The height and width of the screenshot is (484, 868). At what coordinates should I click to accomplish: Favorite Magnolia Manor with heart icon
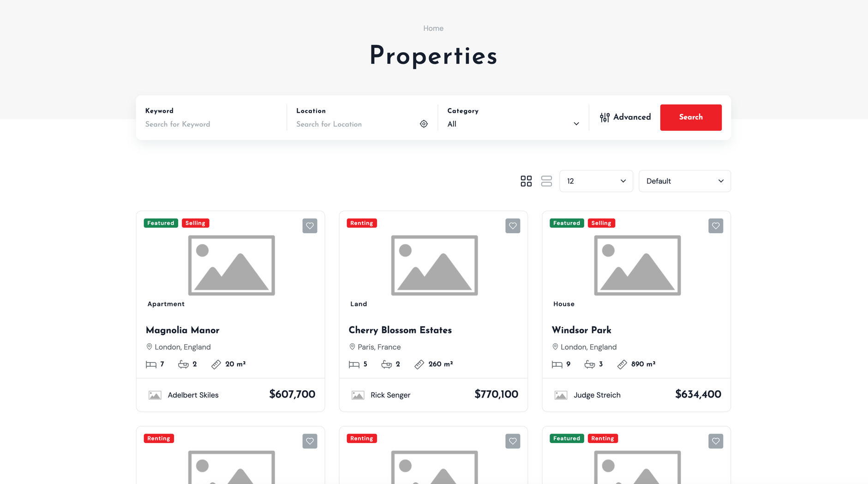[310, 226]
